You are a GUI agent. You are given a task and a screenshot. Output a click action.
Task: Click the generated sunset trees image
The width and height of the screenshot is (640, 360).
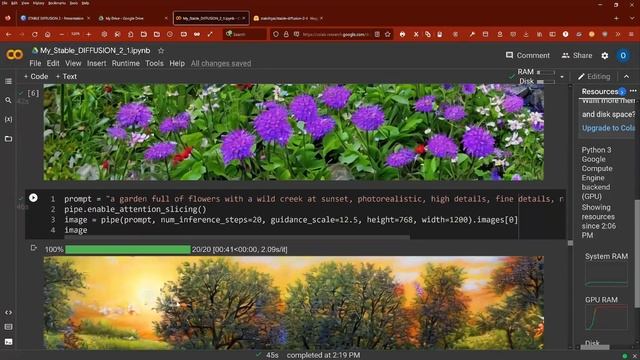[293, 302]
